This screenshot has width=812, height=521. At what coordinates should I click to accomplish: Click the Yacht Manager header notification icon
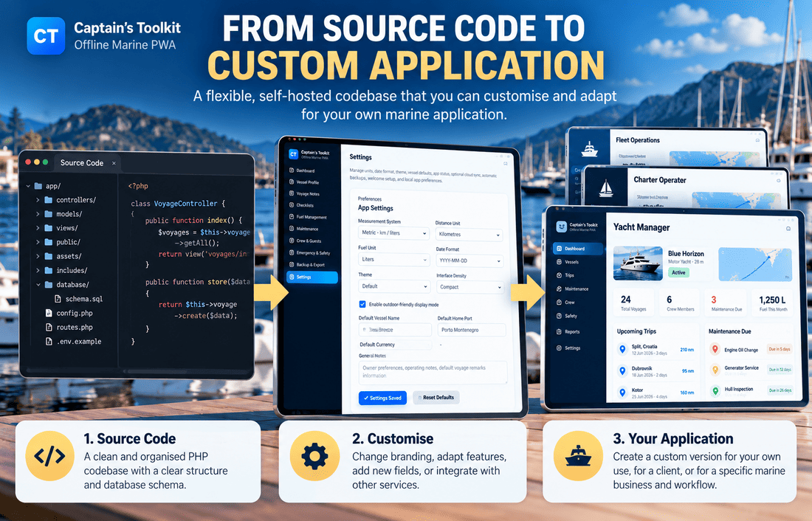[x=788, y=228]
